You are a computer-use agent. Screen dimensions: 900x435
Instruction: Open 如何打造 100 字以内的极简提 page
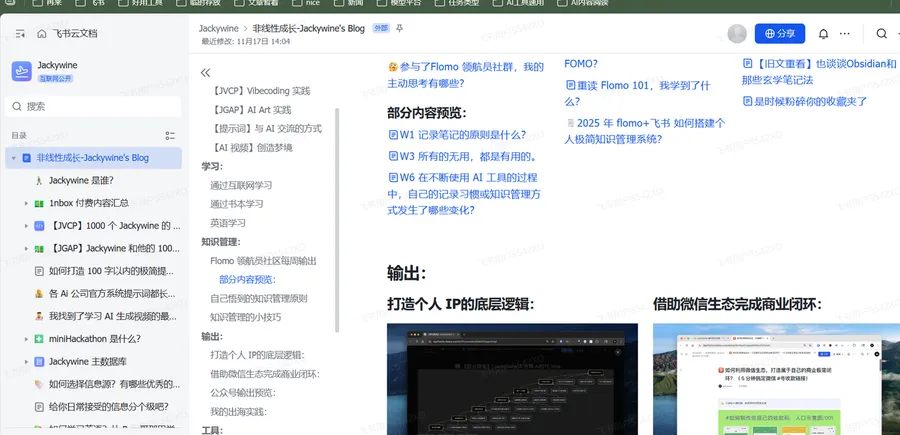tap(111, 271)
